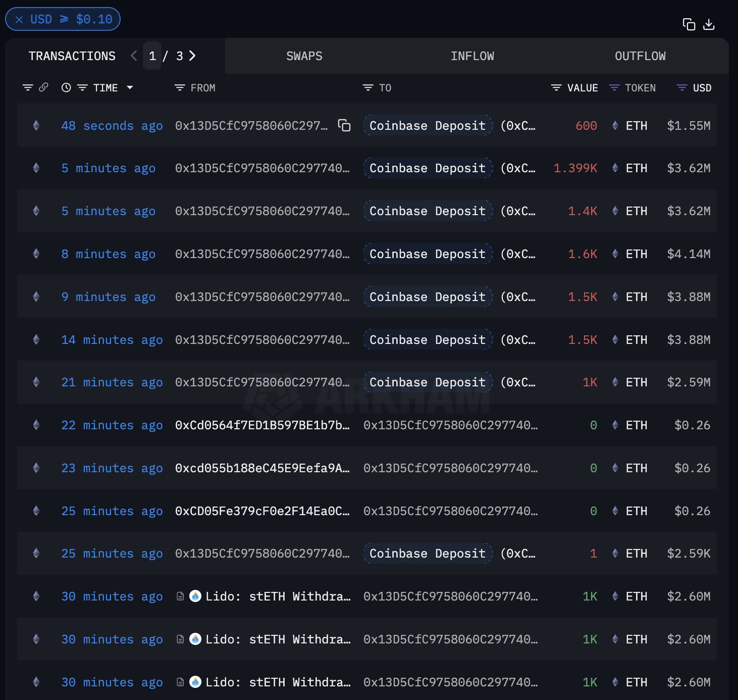Open the 14 minutes ago transaction link
The image size is (738, 700).
112,340
